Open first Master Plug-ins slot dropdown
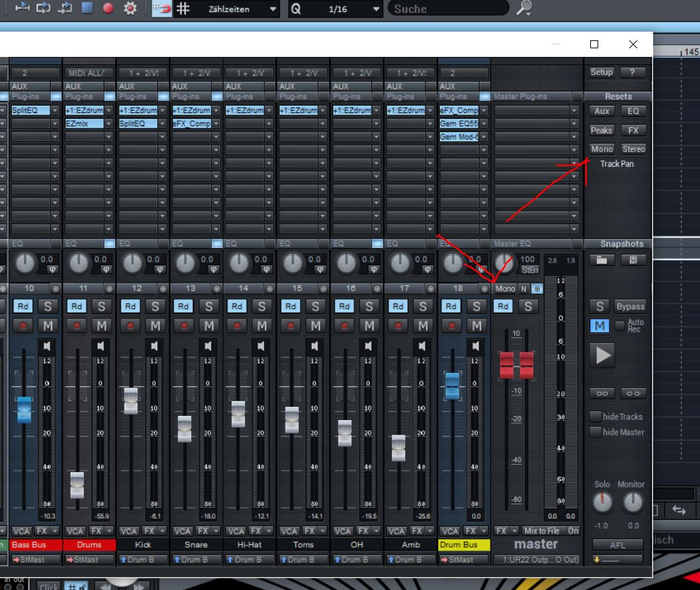 (574, 110)
